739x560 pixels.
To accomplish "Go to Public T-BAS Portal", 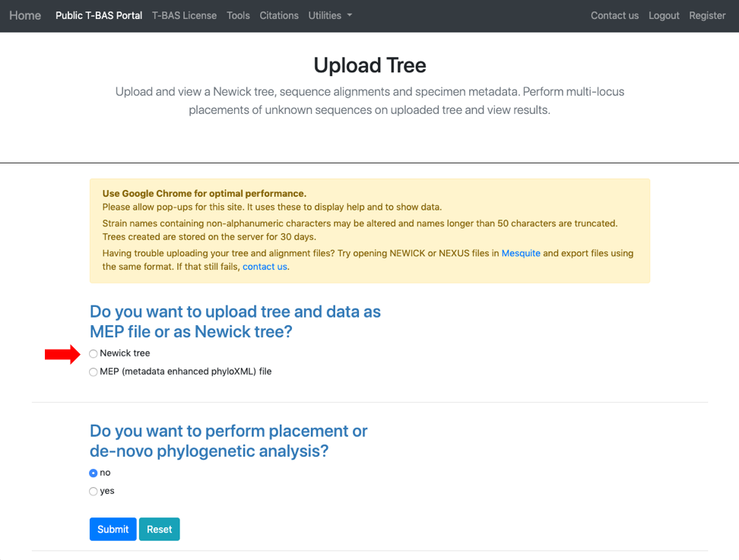I will [99, 15].
